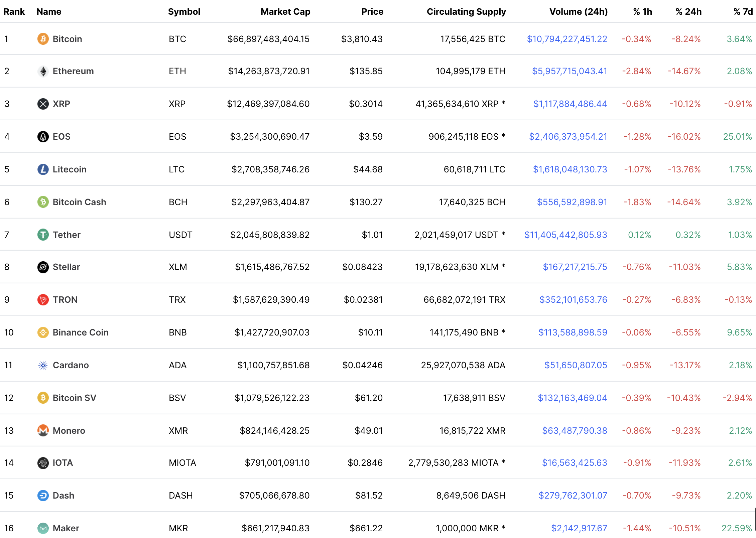Click the Bitcoin SV logo icon
This screenshot has width=756, height=538.
tap(43, 398)
